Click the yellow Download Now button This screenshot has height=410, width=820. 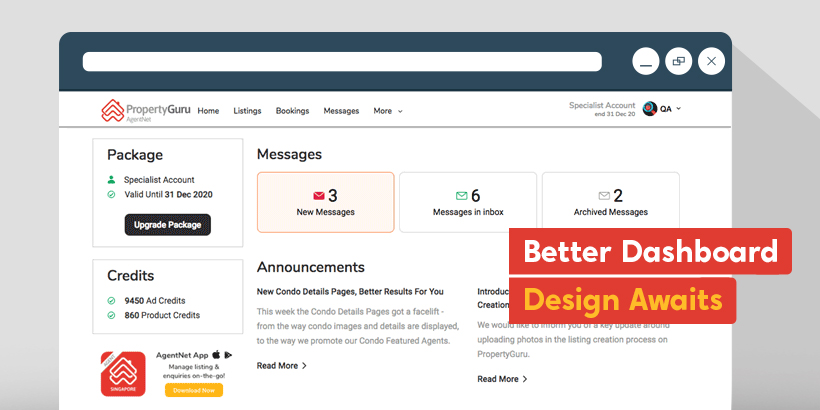194,390
